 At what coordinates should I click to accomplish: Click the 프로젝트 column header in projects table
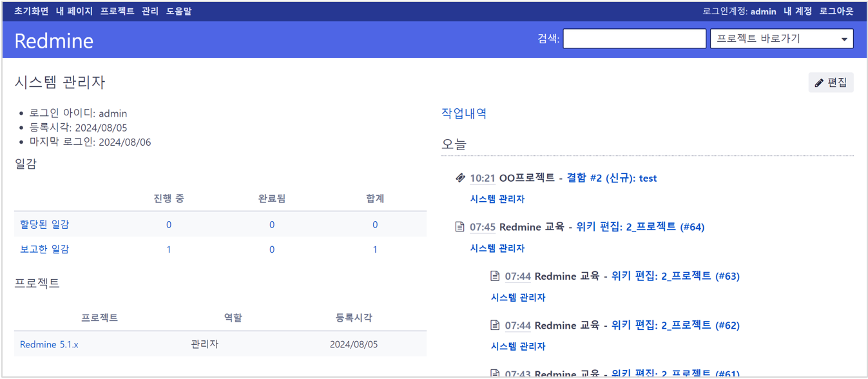[x=100, y=318]
